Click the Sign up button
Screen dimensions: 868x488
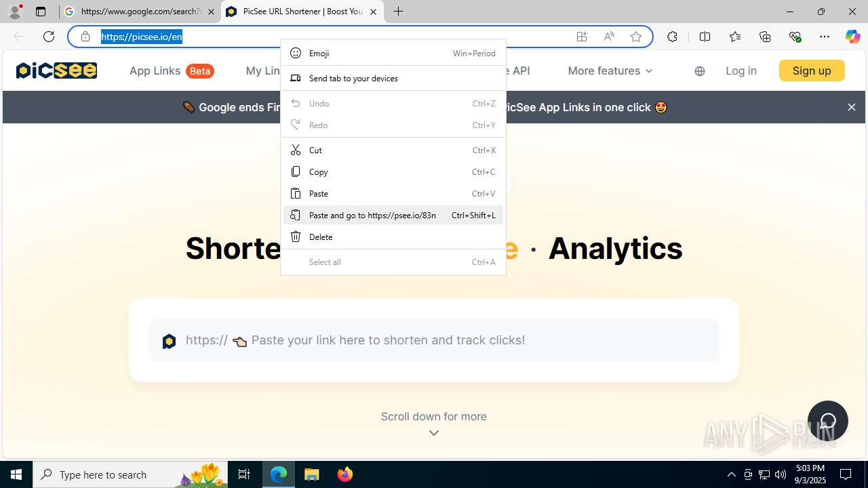point(812,70)
